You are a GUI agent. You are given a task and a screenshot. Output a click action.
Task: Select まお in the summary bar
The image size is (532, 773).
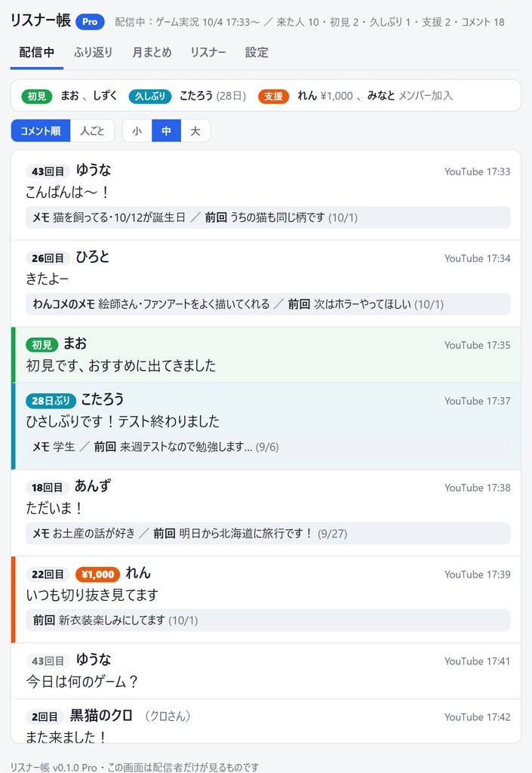click(70, 95)
